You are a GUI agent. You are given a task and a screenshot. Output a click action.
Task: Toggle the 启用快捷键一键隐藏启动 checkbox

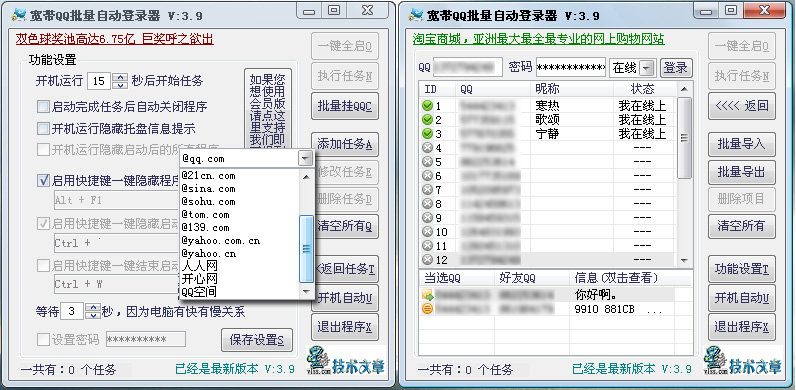pos(43,223)
